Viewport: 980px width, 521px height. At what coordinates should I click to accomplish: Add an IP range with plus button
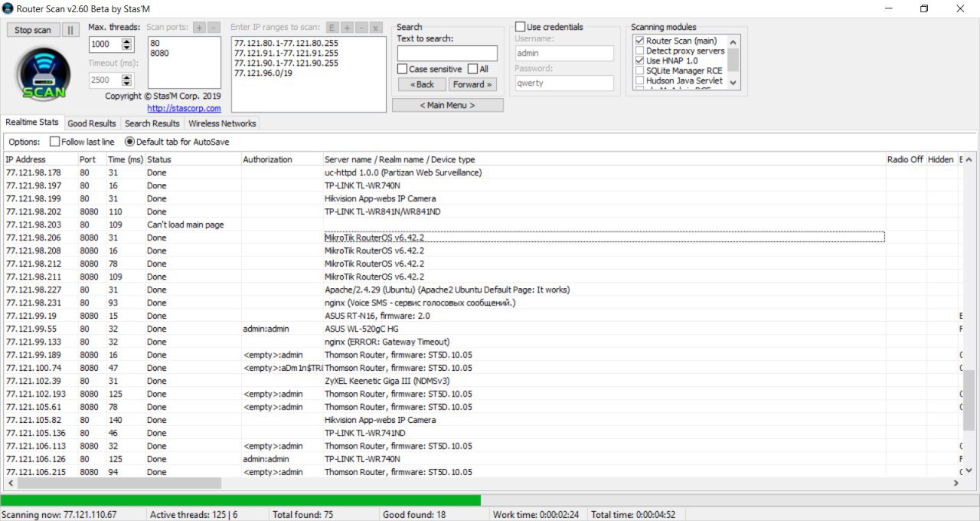click(x=347, y=27)
